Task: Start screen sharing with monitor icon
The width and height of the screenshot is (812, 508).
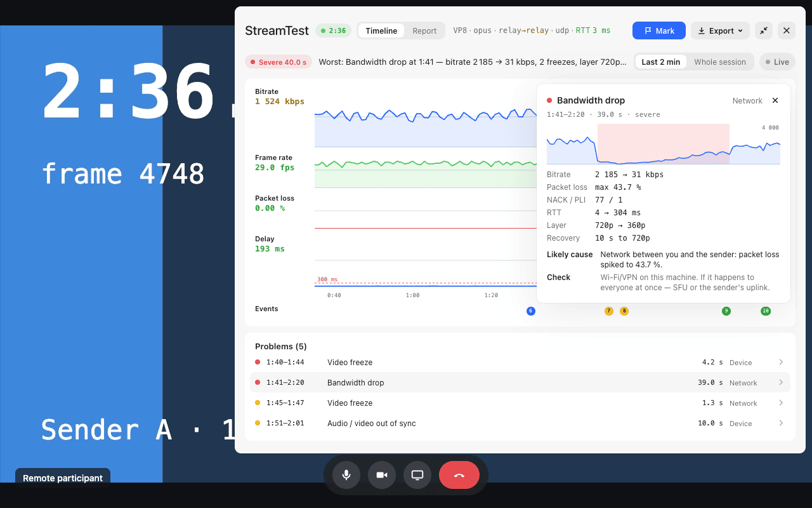Action: click(x=417, y=475)
